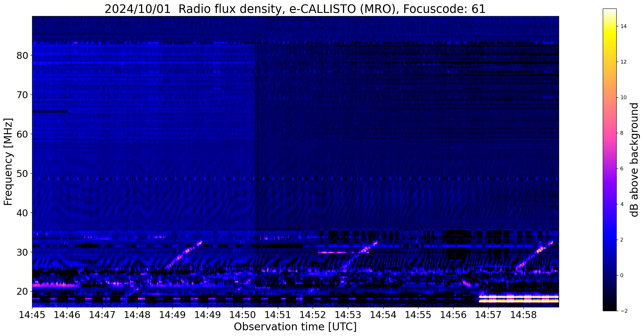Click the Observation time [UTC] axis label
Viewport: 644px width, 336px height.
295,327
